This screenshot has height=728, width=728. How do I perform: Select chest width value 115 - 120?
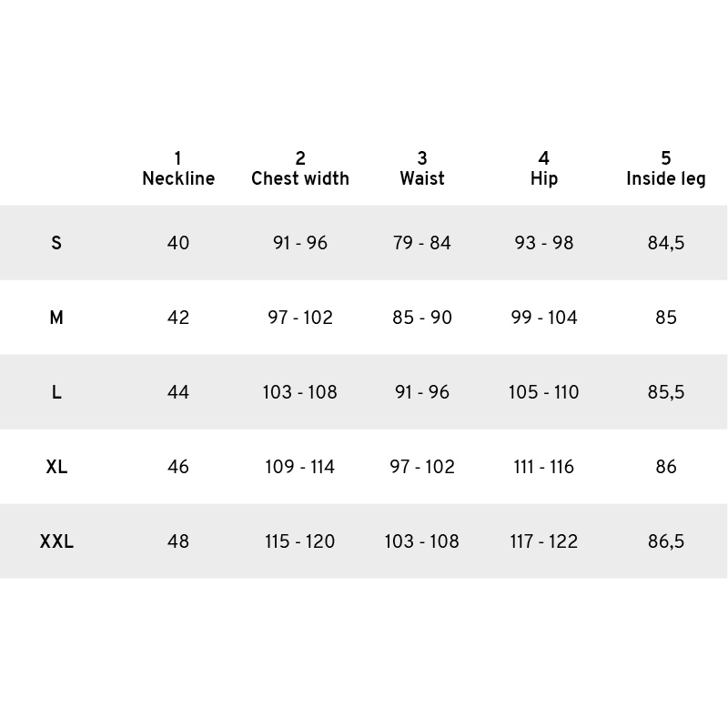pos(300,541)
